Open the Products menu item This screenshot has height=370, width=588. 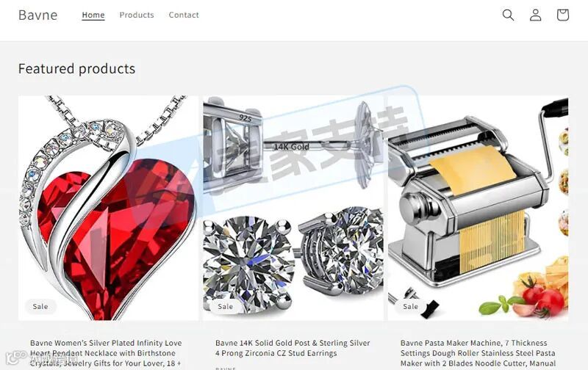[x=137, y=15]
